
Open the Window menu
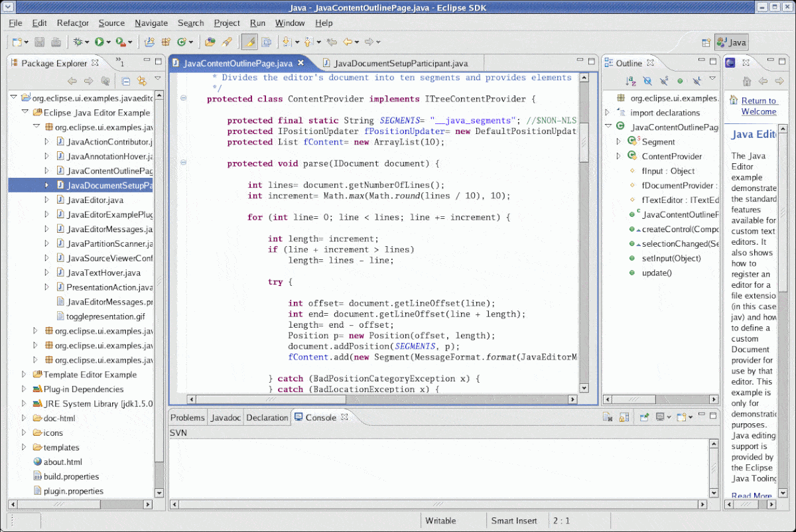(x=290, y=23)
